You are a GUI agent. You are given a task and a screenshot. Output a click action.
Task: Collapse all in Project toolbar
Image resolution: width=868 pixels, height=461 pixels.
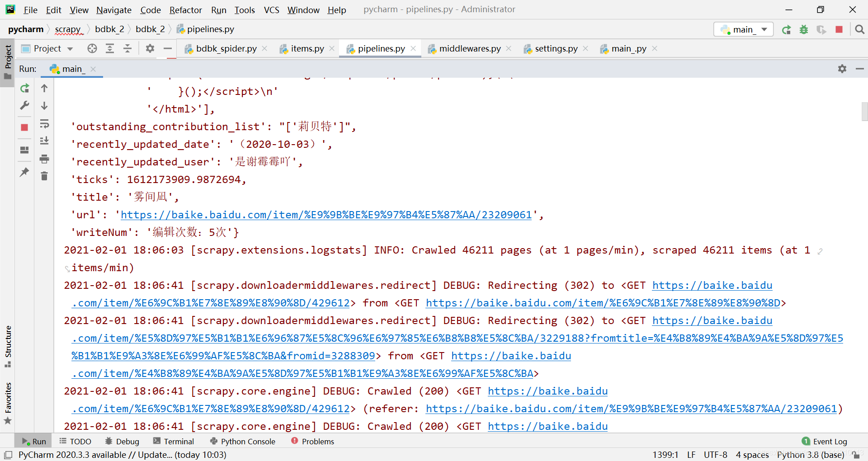(127, 48)
